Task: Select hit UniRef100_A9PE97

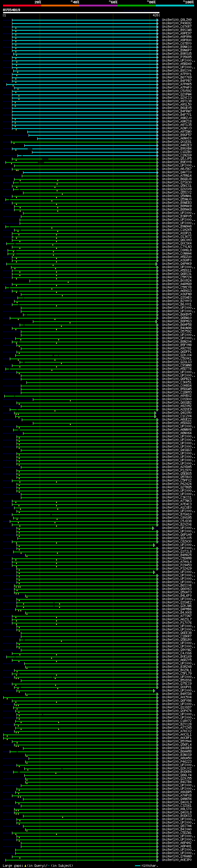Action: [x=177, y=33]
